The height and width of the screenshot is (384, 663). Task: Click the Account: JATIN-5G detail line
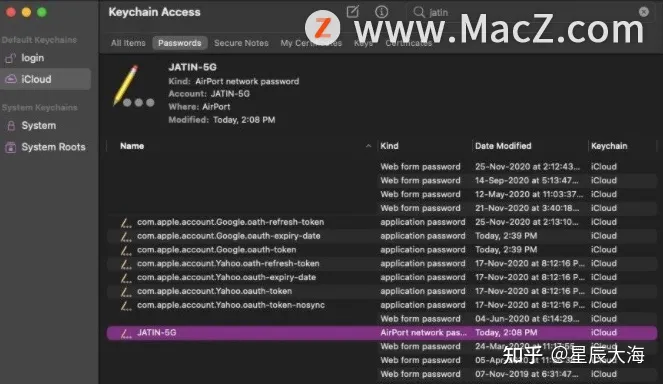(x=209, y=94)
